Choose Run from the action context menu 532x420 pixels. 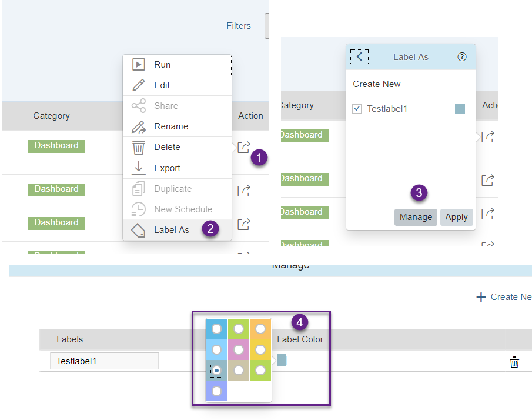click(177, 65)
